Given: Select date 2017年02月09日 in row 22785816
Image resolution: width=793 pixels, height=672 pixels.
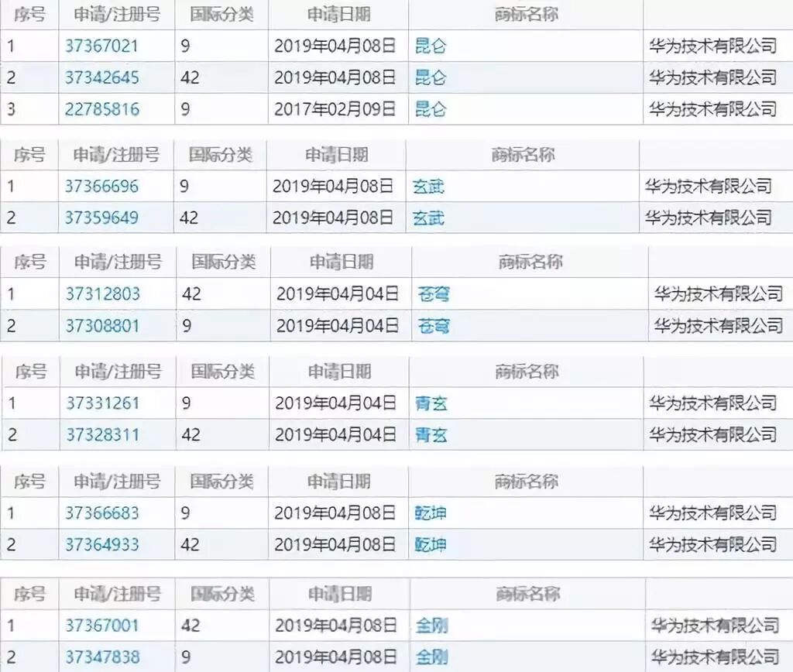Looking at the screenshot, I should tap(335, 108).
